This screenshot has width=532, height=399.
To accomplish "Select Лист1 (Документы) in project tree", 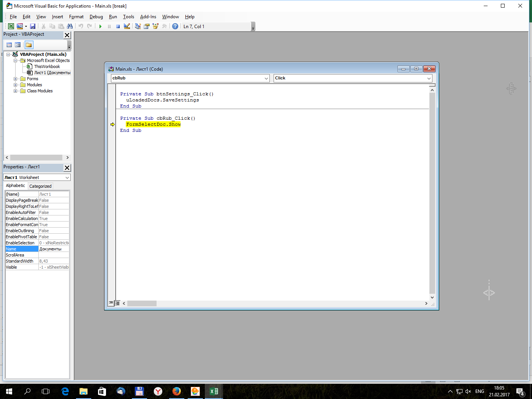I will click(52, 73).
